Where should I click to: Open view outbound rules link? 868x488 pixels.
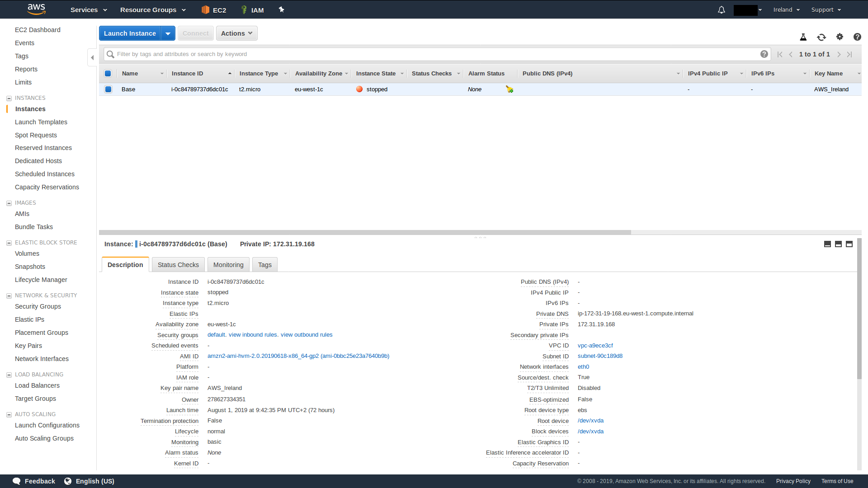tap(307, 335)
